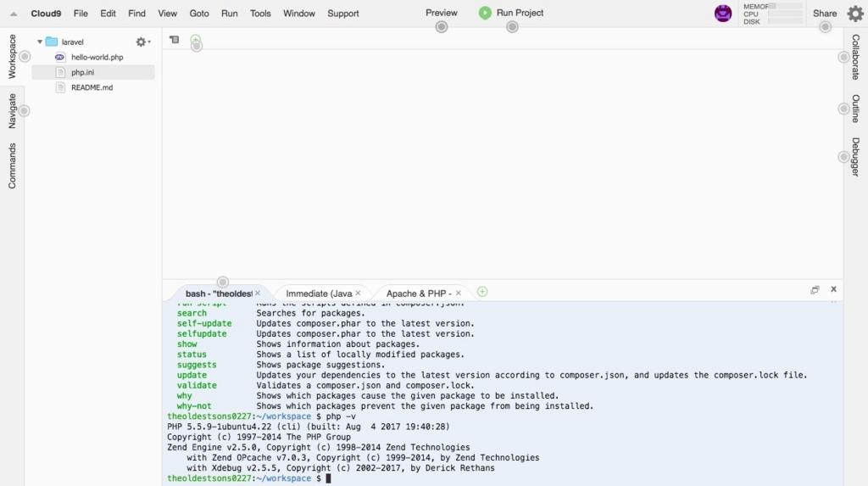Open the Support menu
This screenshot has height=486, width=868.
(343, 14)
